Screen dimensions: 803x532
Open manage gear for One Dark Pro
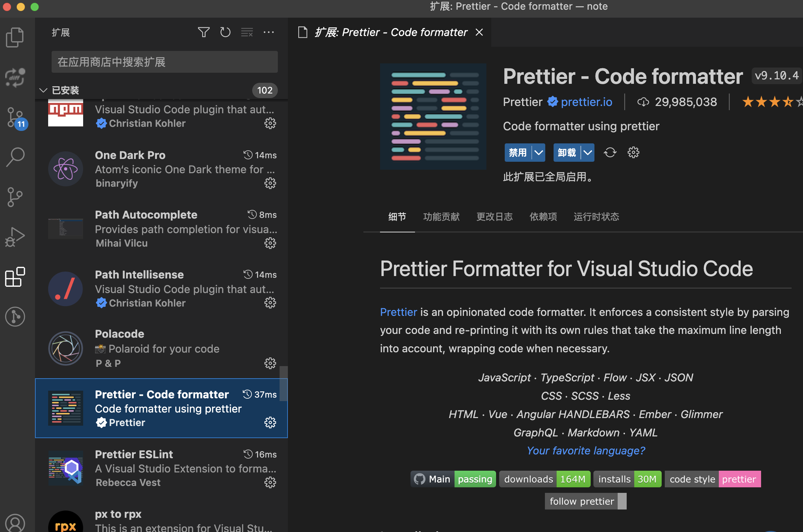[x=270, y=183]
